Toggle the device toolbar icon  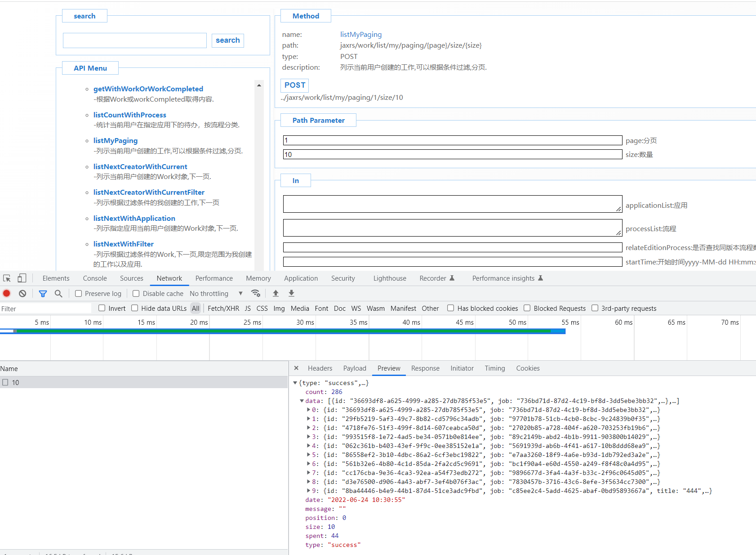(22, 278)
